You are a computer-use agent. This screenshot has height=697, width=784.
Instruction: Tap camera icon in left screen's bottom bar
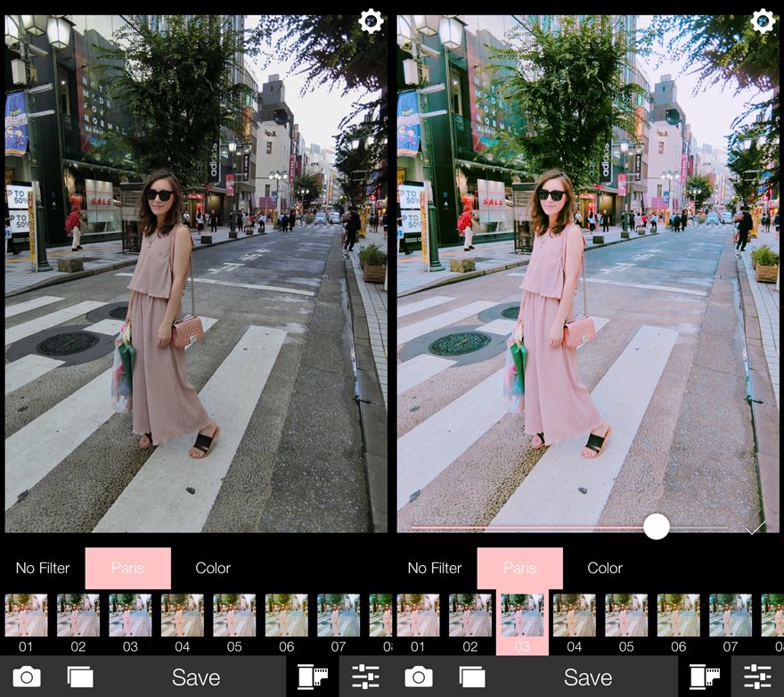(x=27, y=677)
